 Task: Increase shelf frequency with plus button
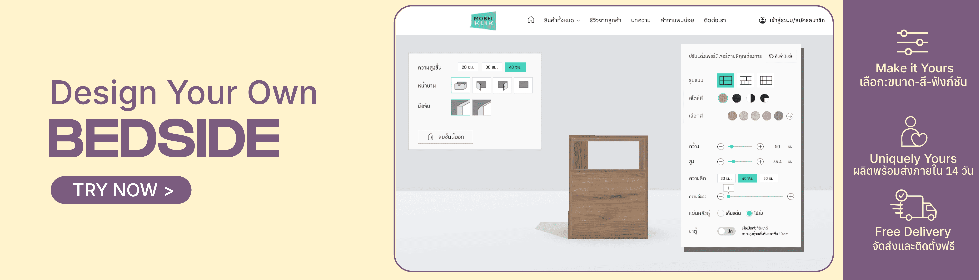point(791,196)
